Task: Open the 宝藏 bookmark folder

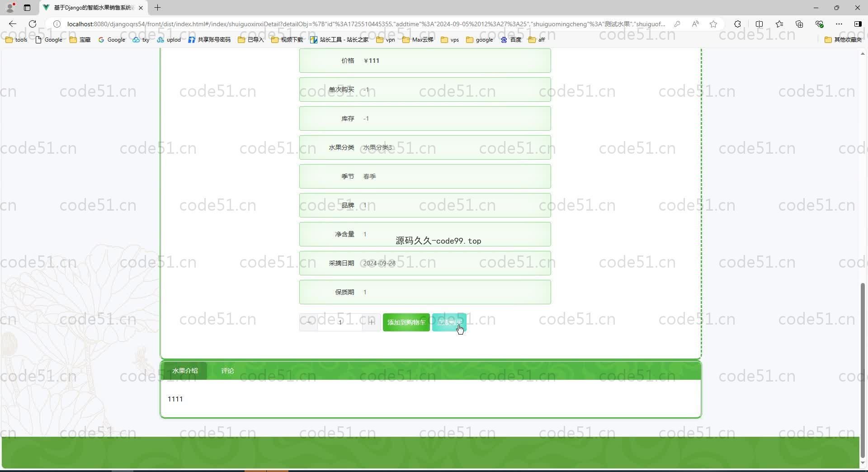Action: tap(80, 40)
